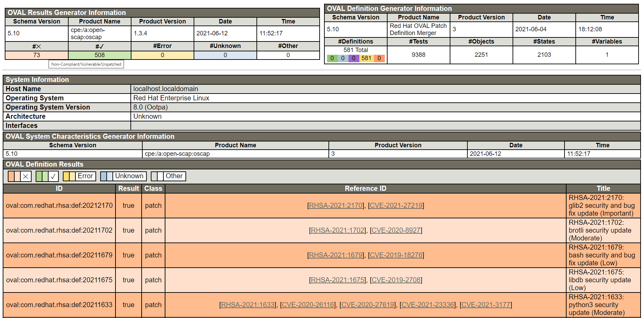This screenshot has height=318, width=644.
Task: Open the RHSA-2021:1679 advisory link
Action: [x=336, y=255]
